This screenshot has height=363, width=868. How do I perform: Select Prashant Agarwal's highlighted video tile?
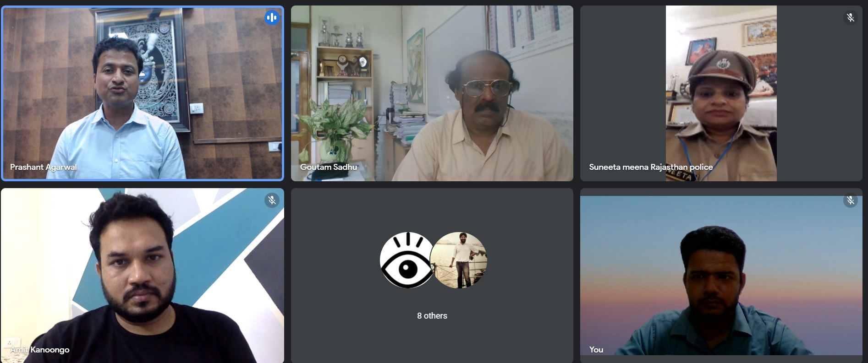click(x=142, y=92)
